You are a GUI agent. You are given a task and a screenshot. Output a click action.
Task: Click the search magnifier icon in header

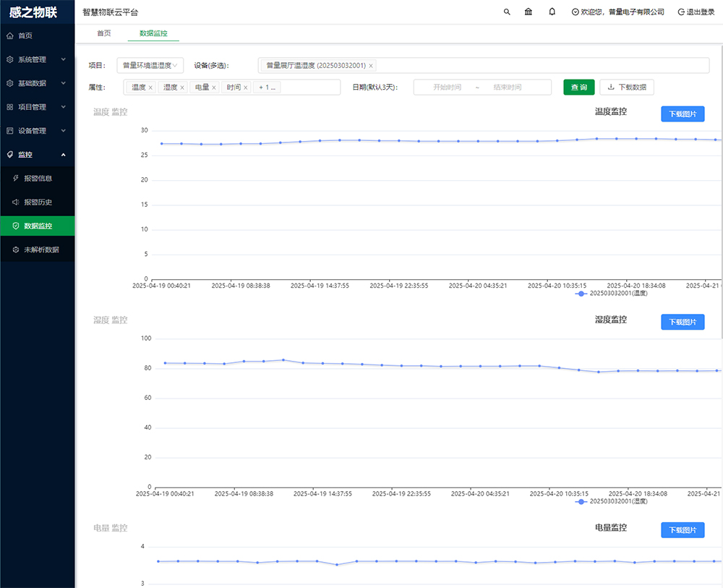[507, 12]
